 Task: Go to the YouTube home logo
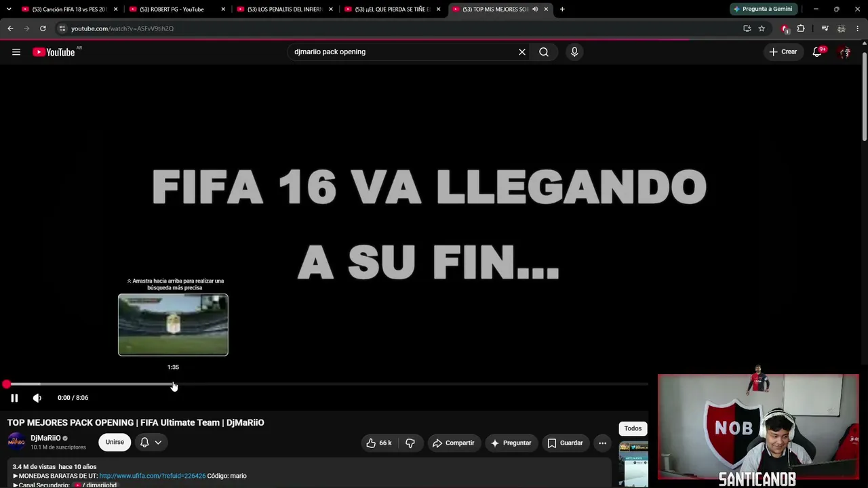pos(54,52)
